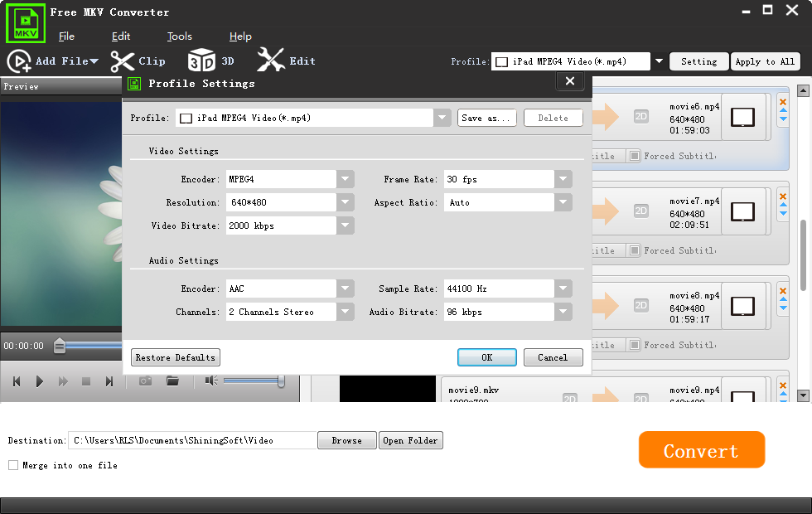Click the Open Folder button
Screen dimensions: 812x514
point(411,440)
